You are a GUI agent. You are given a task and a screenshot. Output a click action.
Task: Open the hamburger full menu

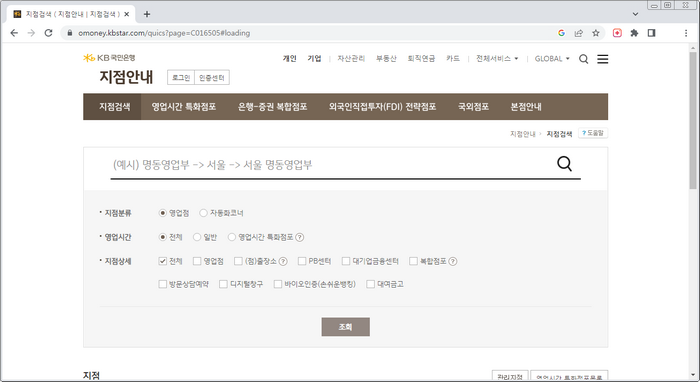(602, 59)
